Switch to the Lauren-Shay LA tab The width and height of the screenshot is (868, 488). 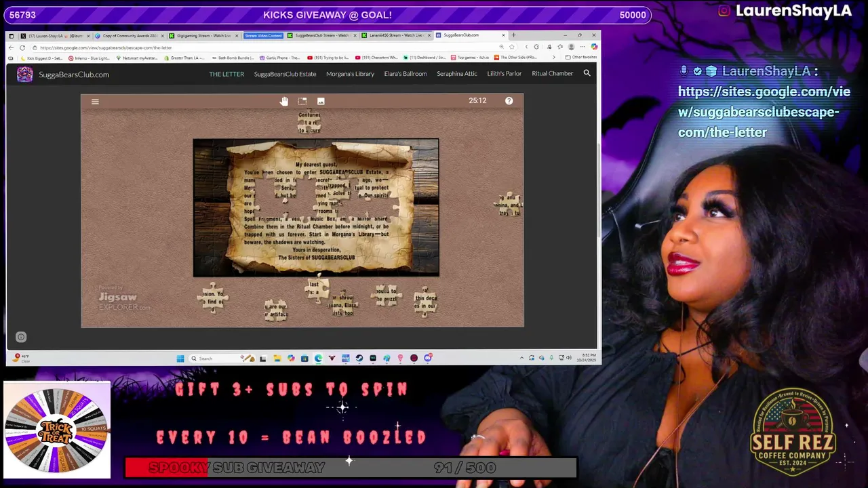[x=55, y=35]
